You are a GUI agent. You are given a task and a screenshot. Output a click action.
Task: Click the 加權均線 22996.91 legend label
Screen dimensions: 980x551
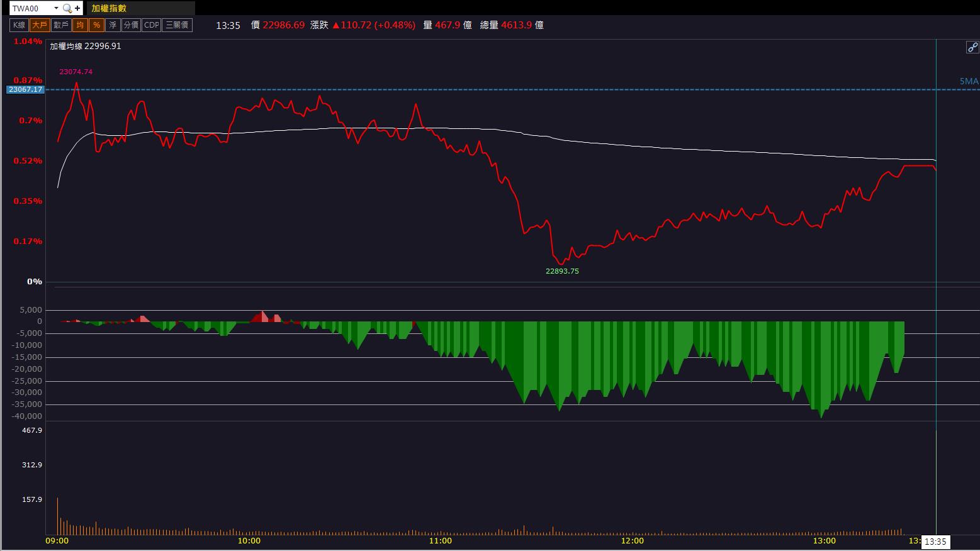86,46
